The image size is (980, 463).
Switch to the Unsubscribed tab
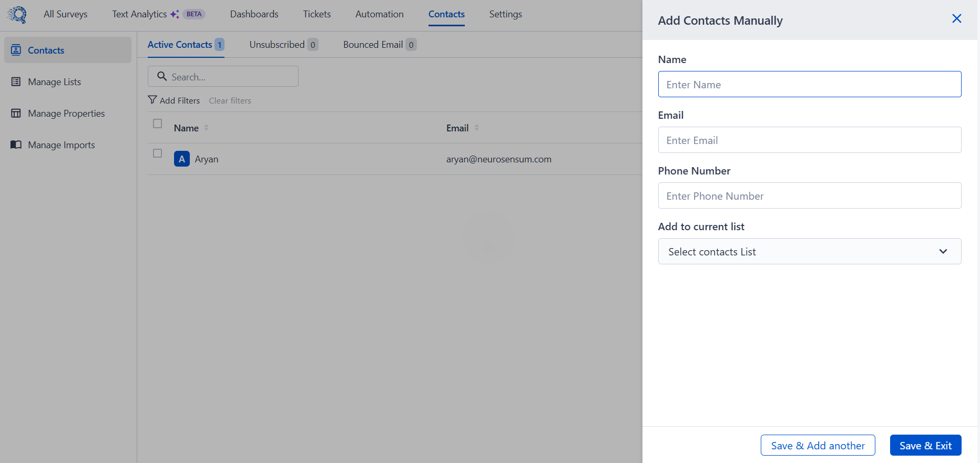tap(283, 45)
